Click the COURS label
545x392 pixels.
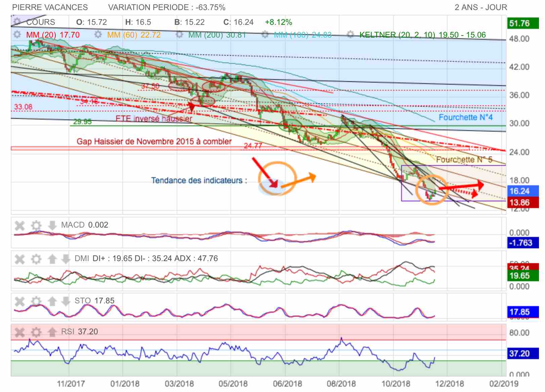(x=41, y=22)
